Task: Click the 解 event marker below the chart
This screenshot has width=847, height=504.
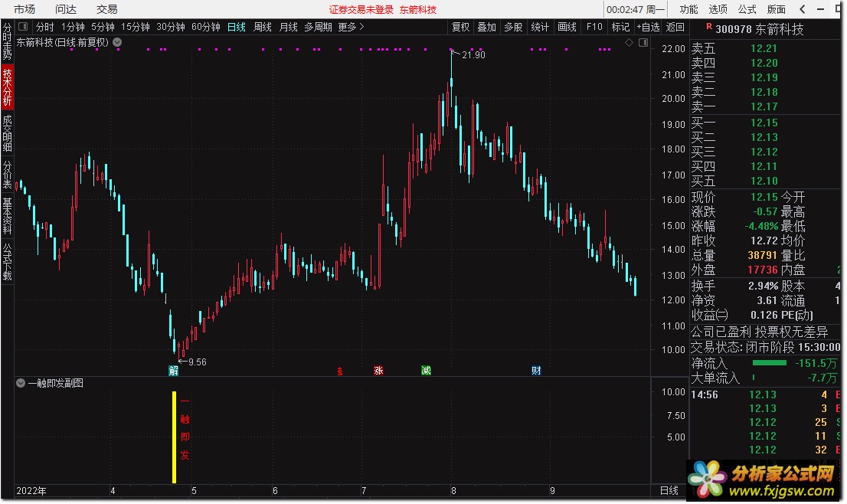Action: pos(173,371)
